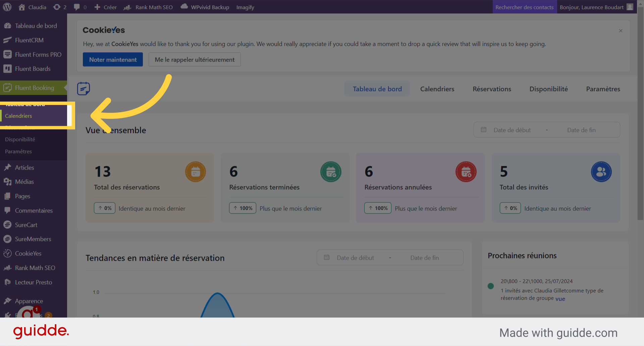Switch to Tableau de bord tab
The image size is (644, 346).
[377, 89]
